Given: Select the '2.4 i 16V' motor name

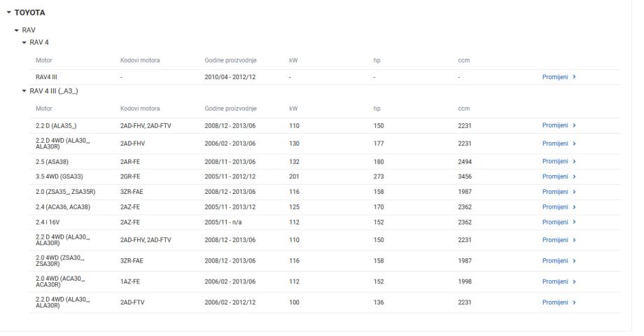Looking at the screenshot, I should [48, 222].
